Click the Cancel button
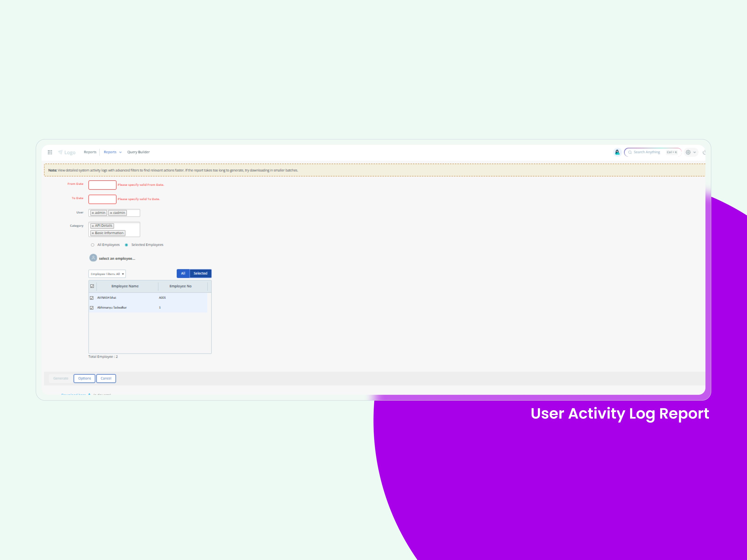747x560 pixels. tap(106, 378)
